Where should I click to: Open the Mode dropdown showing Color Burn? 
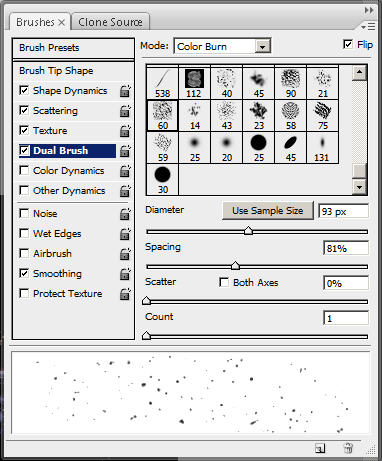[x=222, y=46]
